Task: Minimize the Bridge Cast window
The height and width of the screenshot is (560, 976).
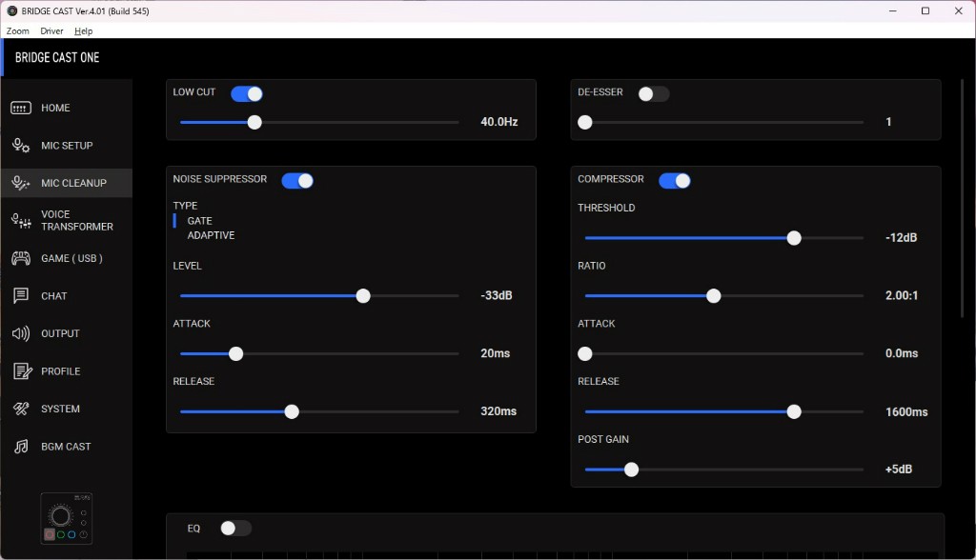Action: [x=892, y=11]
